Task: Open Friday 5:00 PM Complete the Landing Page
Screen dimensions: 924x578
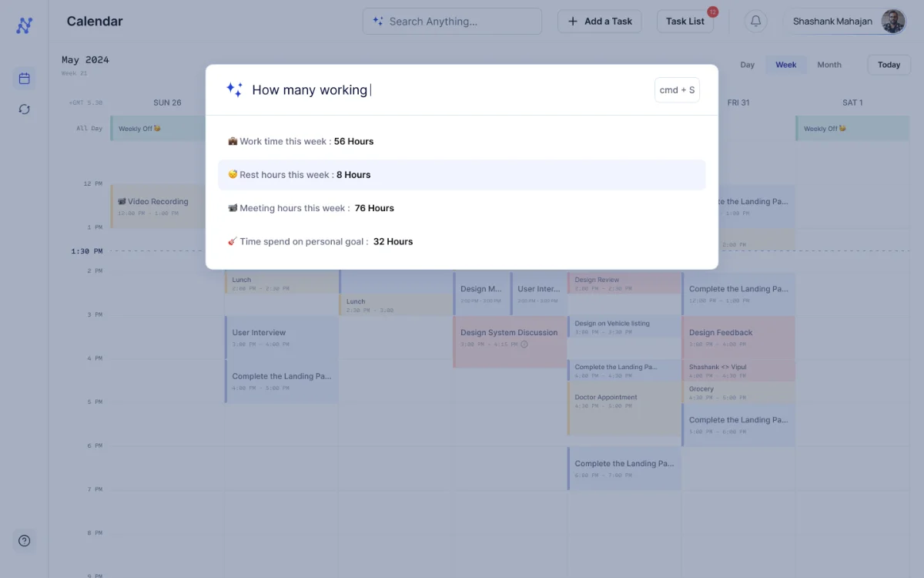Action: [x=738, y=425]
